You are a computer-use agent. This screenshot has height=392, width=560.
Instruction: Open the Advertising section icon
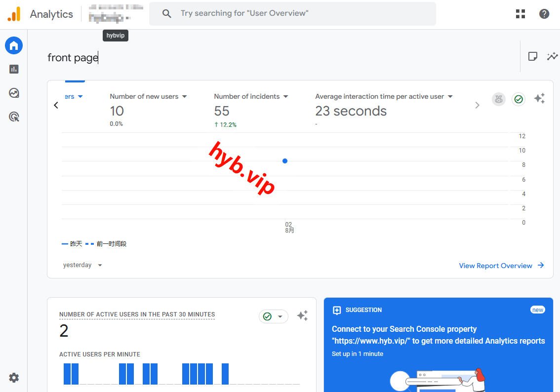point(13,117)
